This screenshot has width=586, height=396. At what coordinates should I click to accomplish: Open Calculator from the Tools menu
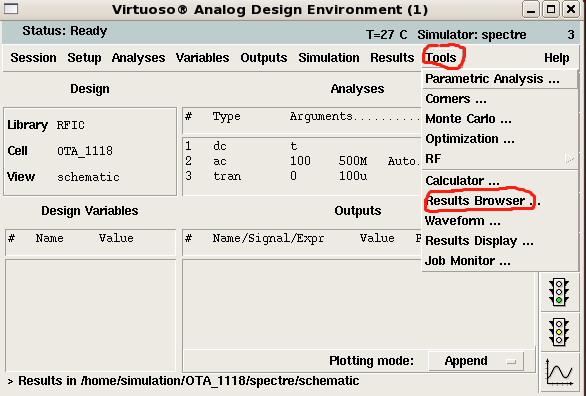tap(500, 181)
